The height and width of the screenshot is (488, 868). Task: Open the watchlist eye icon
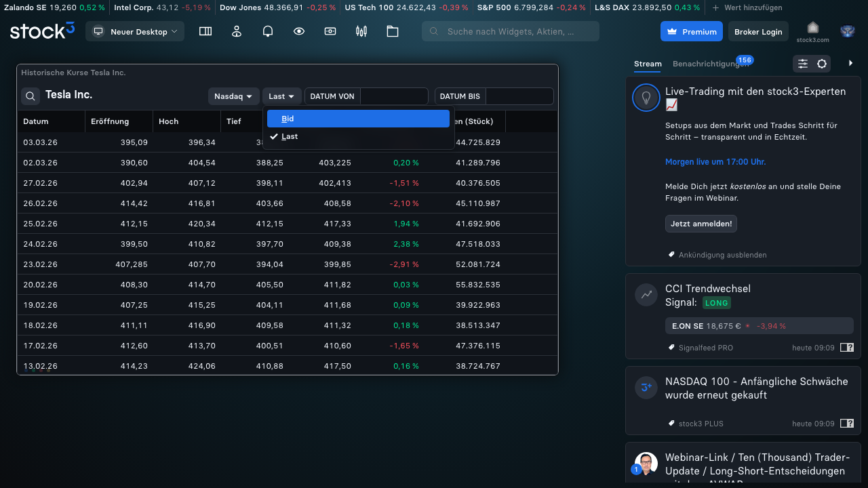click(299, 31)
